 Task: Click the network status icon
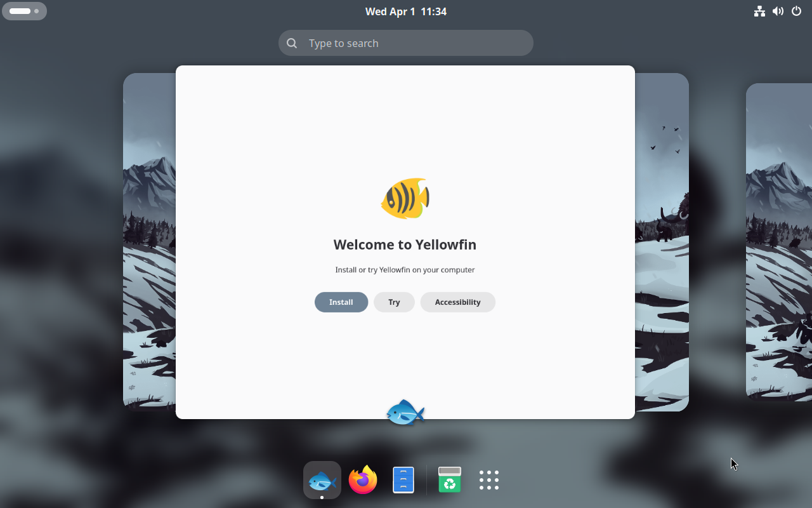[x=759, y=11]
